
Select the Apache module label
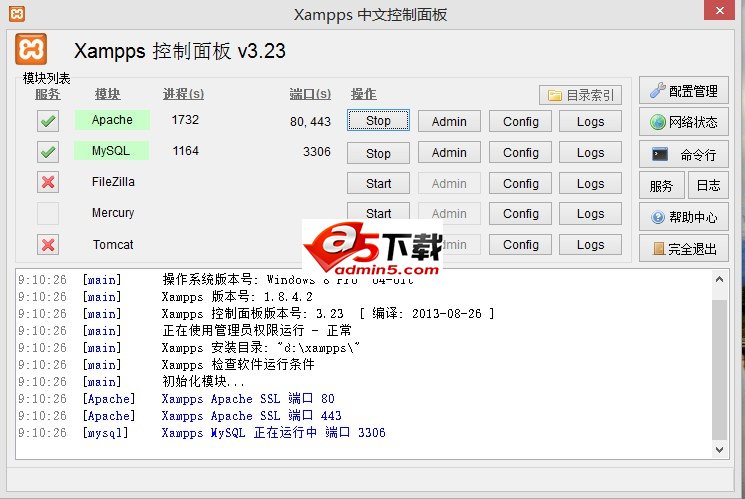coord(112,120)
